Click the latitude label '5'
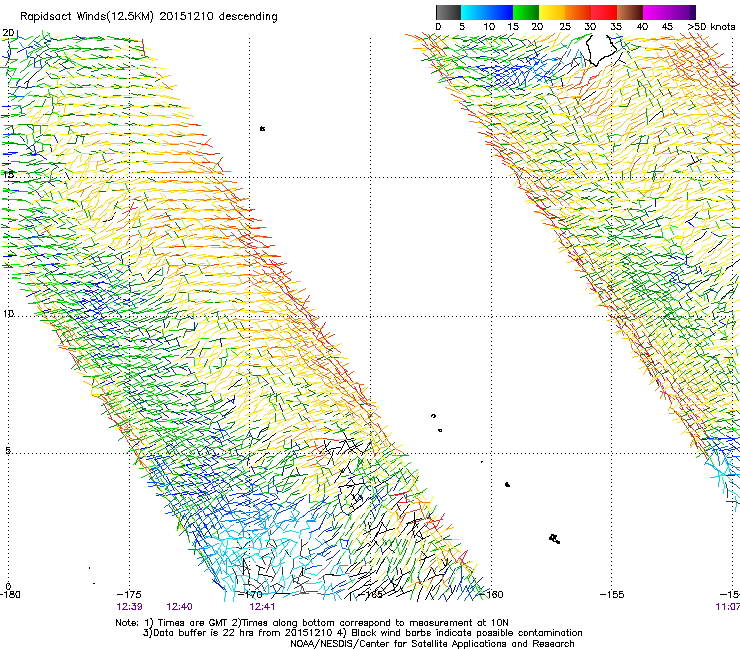The width and height of the screenshot is (740, 650). click(8, 450)
